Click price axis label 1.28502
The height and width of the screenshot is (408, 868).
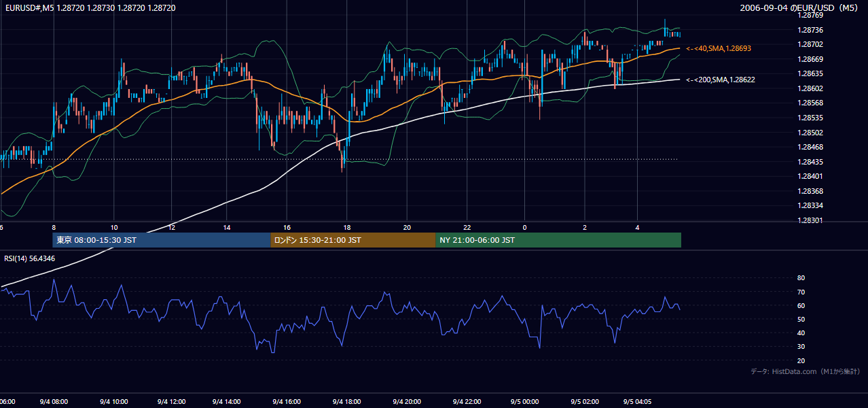coord(810,133)
